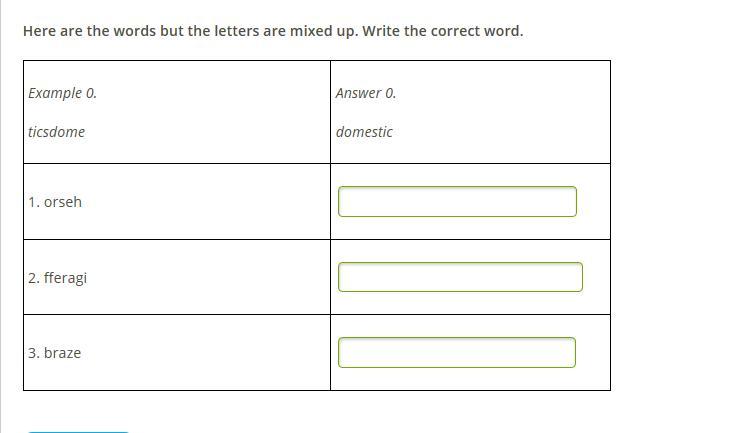
Task: Click the instruction heading about mixed-up letters
Action: click(x=273, y=31)
